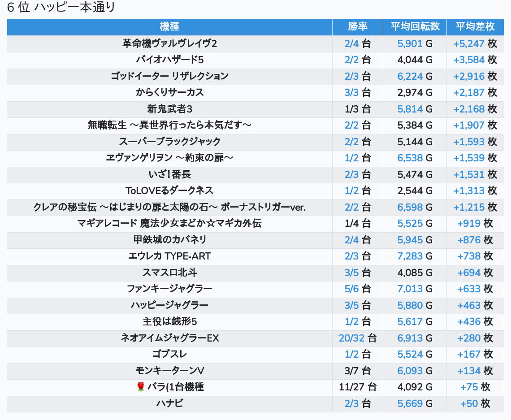
Task: Click ネオアイムジャグラーEX machine name
Action: tap(169, 338)
